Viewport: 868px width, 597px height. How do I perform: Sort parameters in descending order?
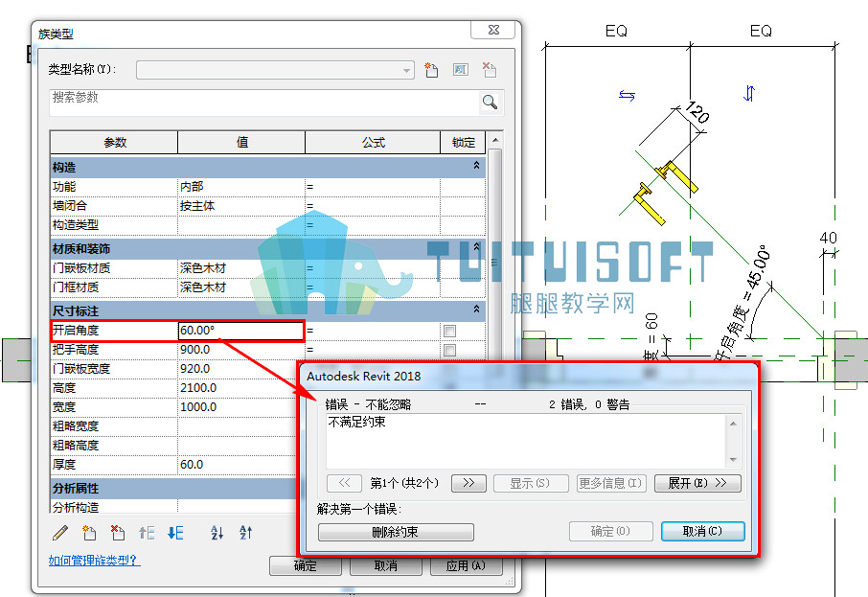pyautogui.click(x=246, y=533)
